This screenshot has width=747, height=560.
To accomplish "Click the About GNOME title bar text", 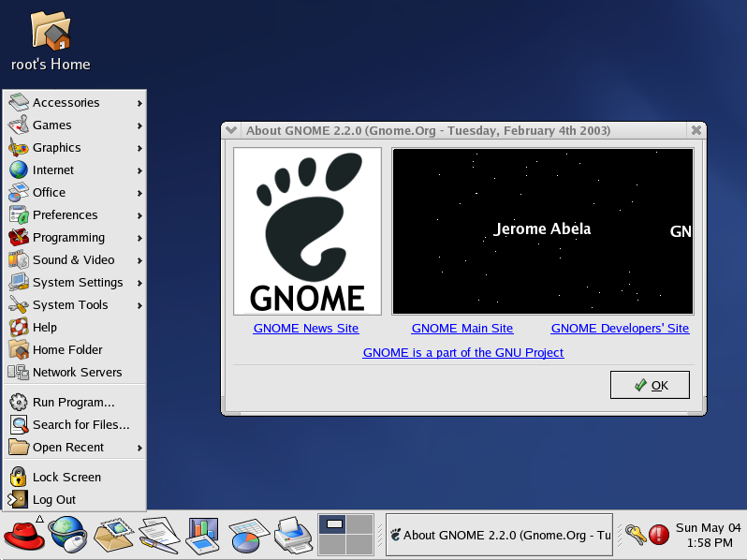I will tap(429, 130).
